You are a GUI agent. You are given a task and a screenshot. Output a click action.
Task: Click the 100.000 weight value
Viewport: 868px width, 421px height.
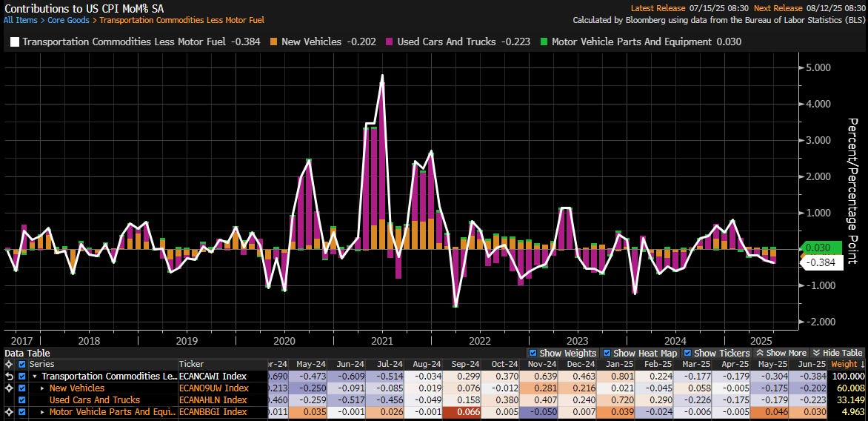(x=847, y=376)
